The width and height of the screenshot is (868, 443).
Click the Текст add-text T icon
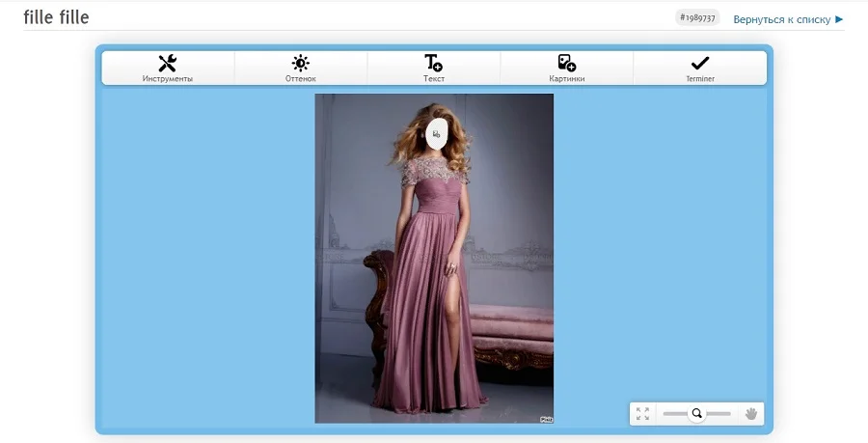click(433, 63)
